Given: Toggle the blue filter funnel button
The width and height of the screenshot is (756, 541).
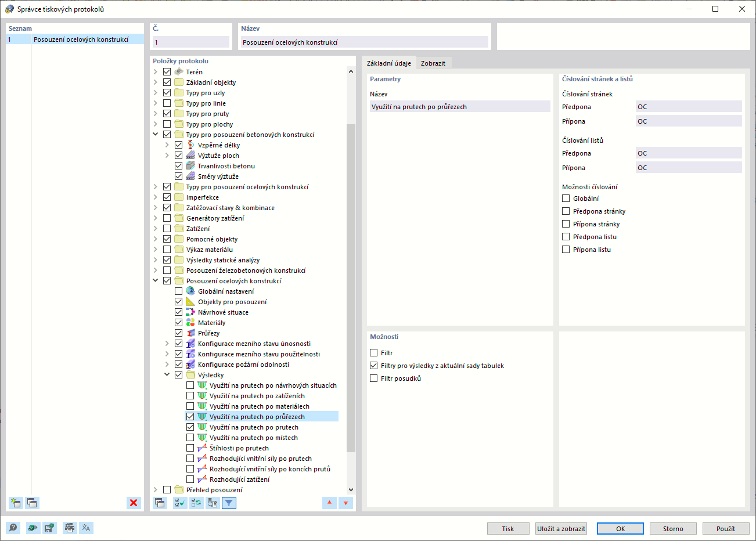Looking at the screenshot, I should (x=229, y=503).
